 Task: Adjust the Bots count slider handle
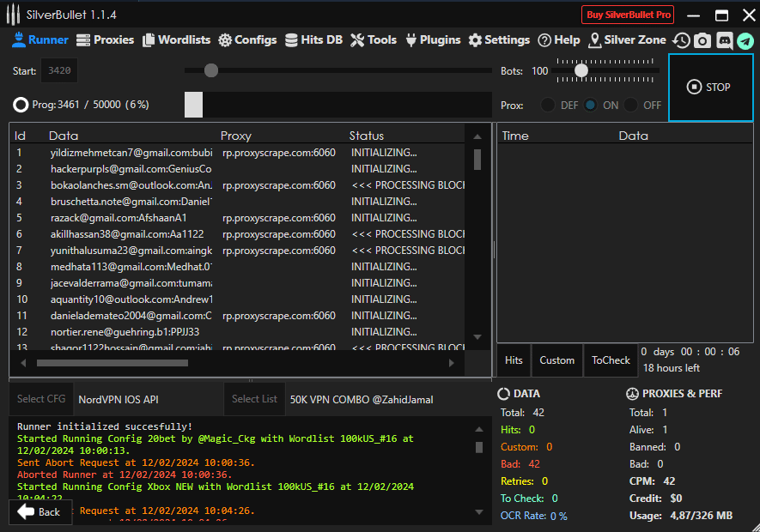click(581, 70)
